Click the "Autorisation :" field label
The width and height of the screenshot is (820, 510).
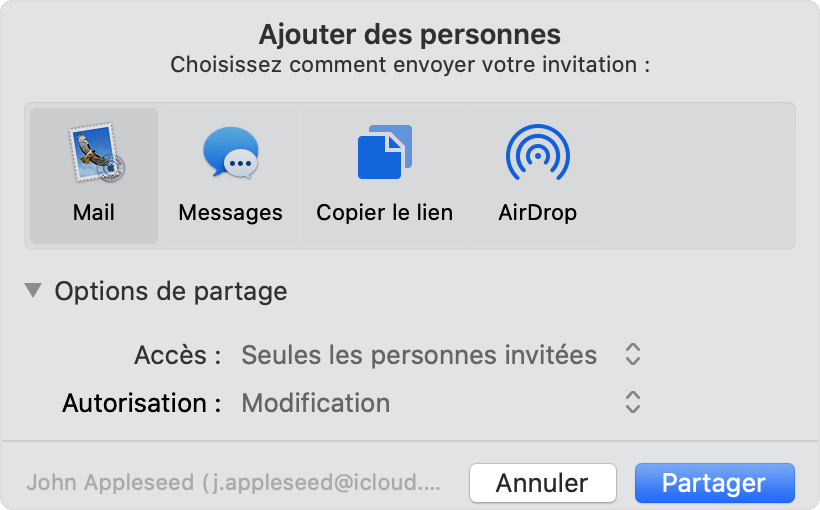(141, 403)
